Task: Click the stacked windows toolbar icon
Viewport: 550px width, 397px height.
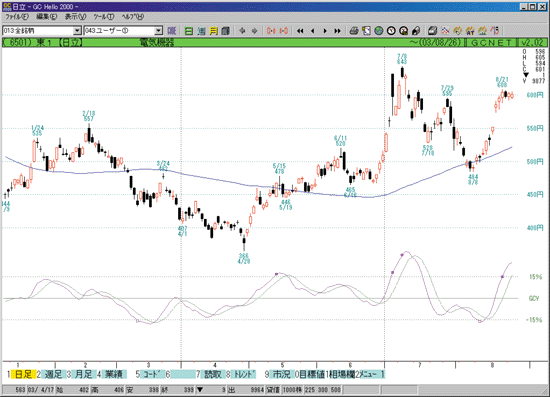Action: [432, 31]
